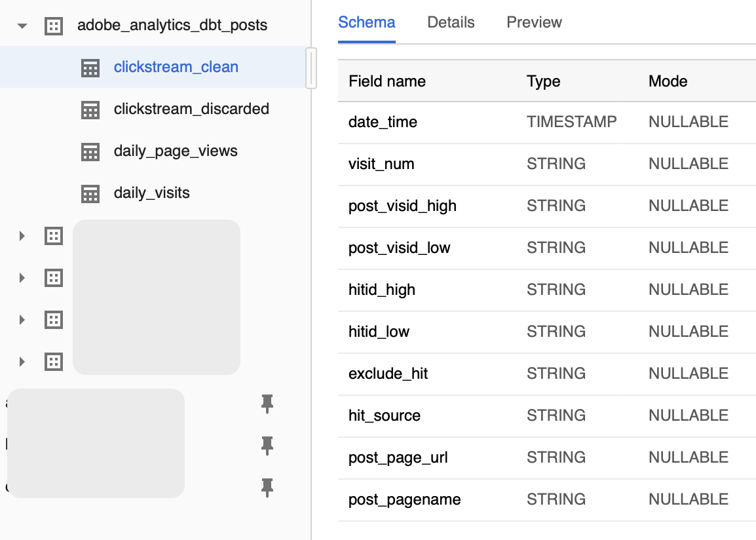
Task: Select the clickstream_clean table
Action: pos(176,67)
